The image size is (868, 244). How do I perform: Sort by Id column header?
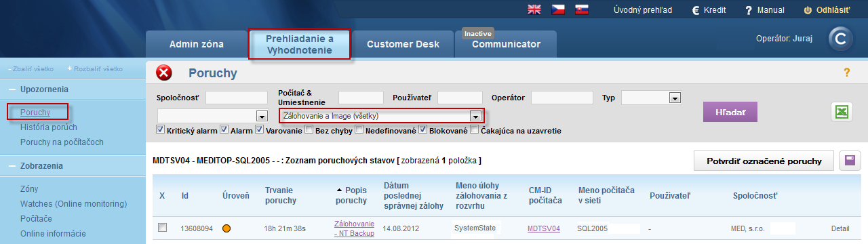tap(185, 195)
